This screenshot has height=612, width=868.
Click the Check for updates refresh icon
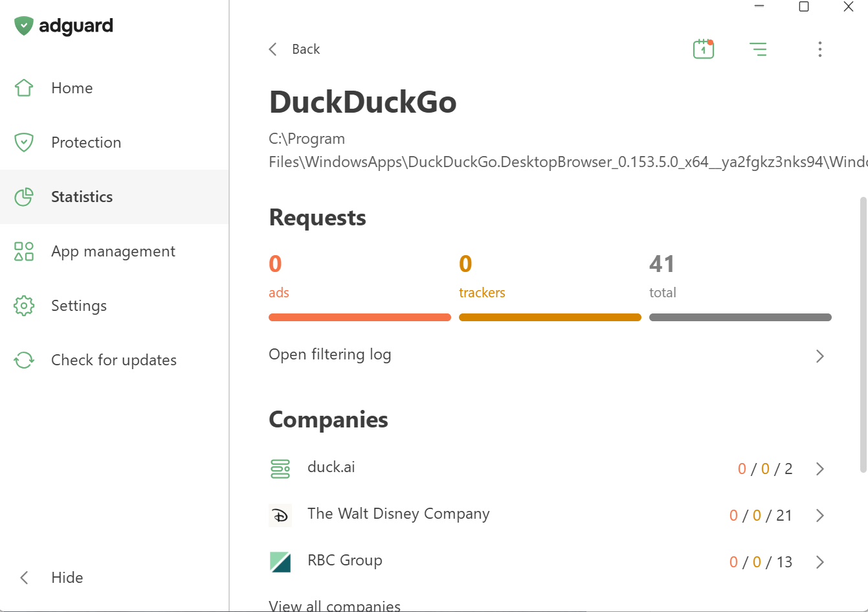pos(24,360)
